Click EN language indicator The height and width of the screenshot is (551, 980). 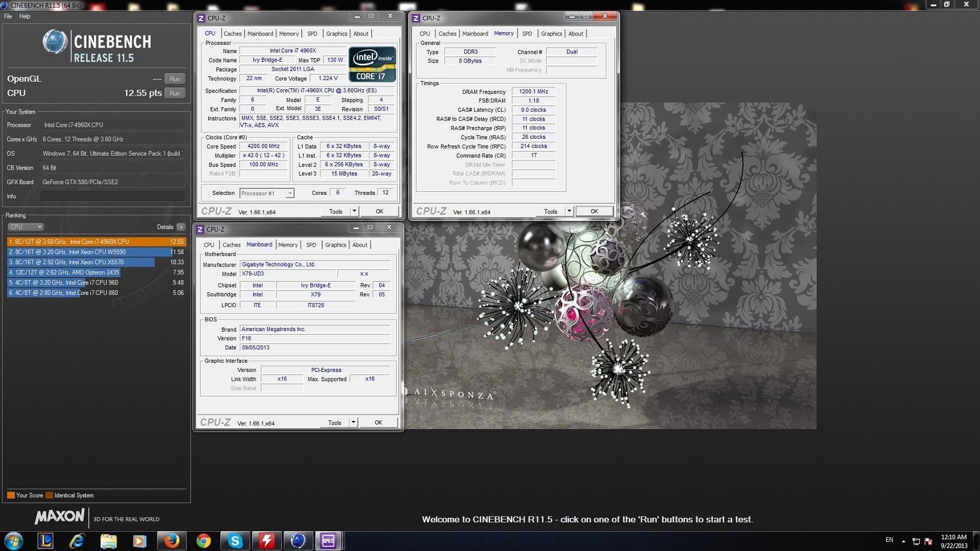coord(889,540)
